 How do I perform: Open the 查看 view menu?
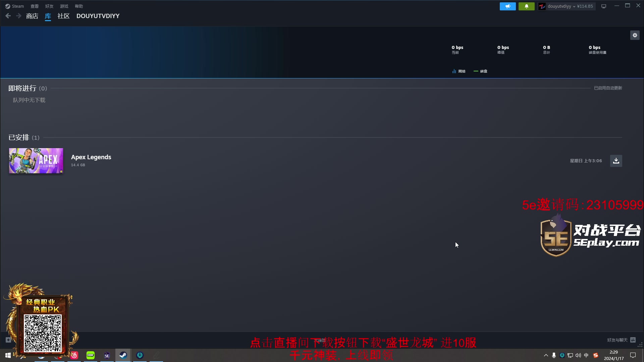click(x=35, y=6)
